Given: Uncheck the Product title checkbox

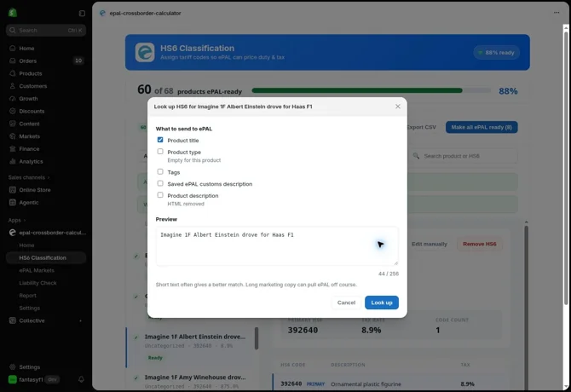Looking at the screenshot, I should [x=160, y=140].
